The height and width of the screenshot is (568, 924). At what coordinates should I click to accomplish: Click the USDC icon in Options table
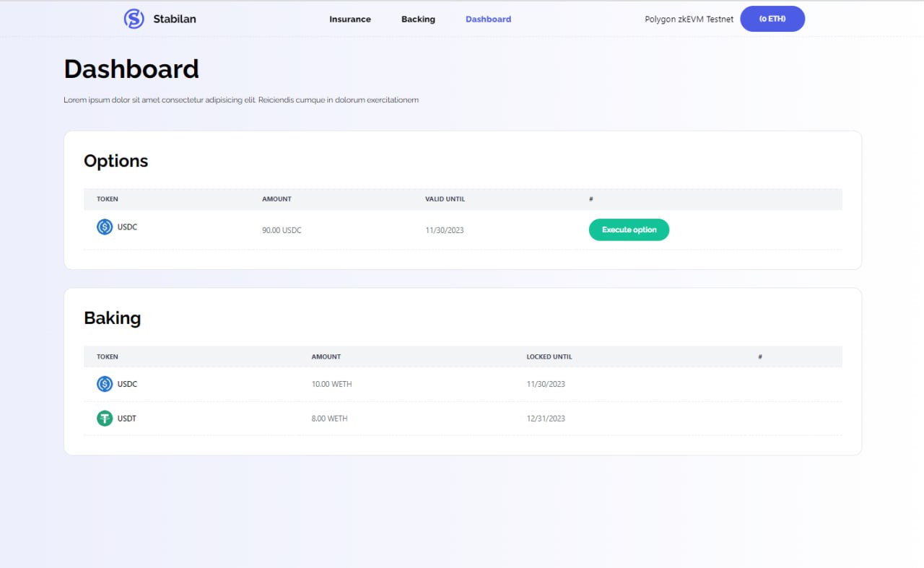click(x=105, y=227)
